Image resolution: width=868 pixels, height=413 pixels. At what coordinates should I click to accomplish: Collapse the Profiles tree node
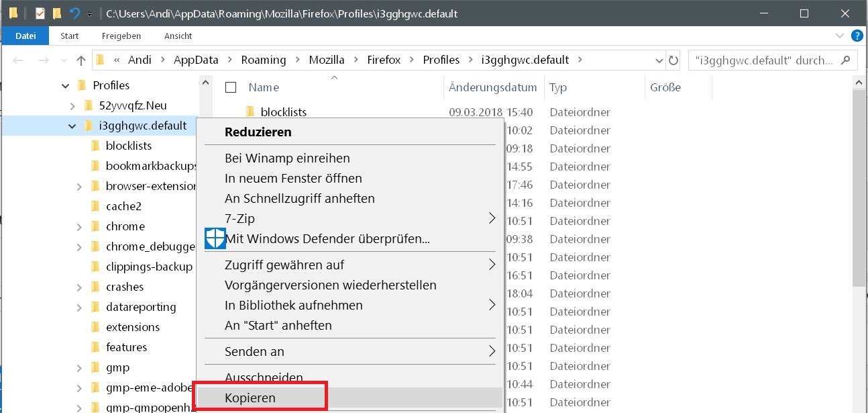[x=65, y=85]
